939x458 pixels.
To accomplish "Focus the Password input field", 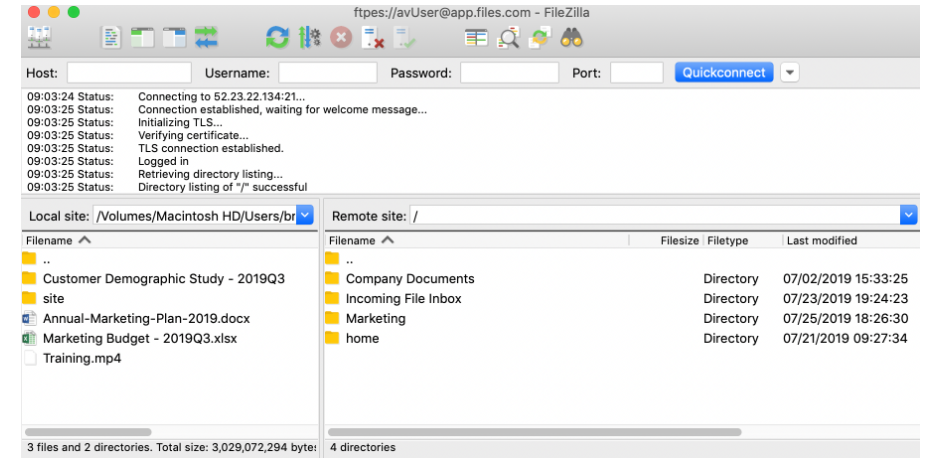I will [x=510, y=73].
